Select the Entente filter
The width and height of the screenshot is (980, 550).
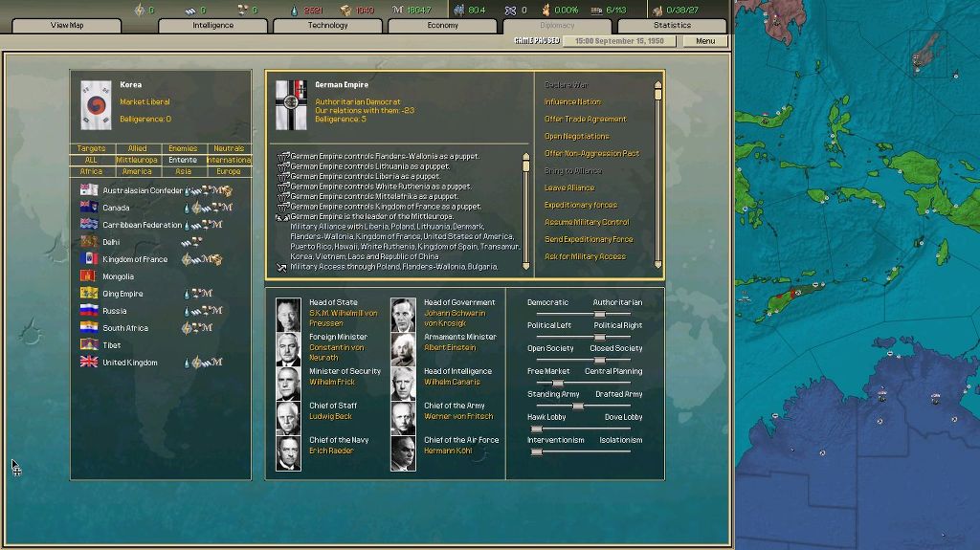click(x=183, y=160)
